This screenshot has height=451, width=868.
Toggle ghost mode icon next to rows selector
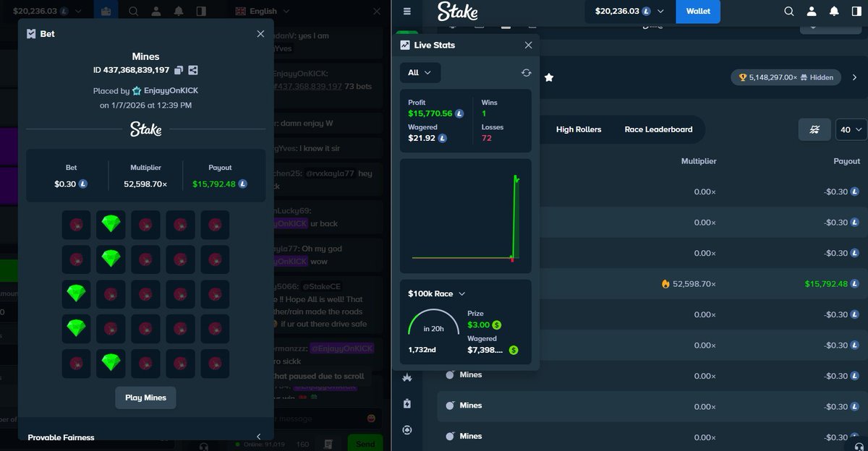pos(814,129)
